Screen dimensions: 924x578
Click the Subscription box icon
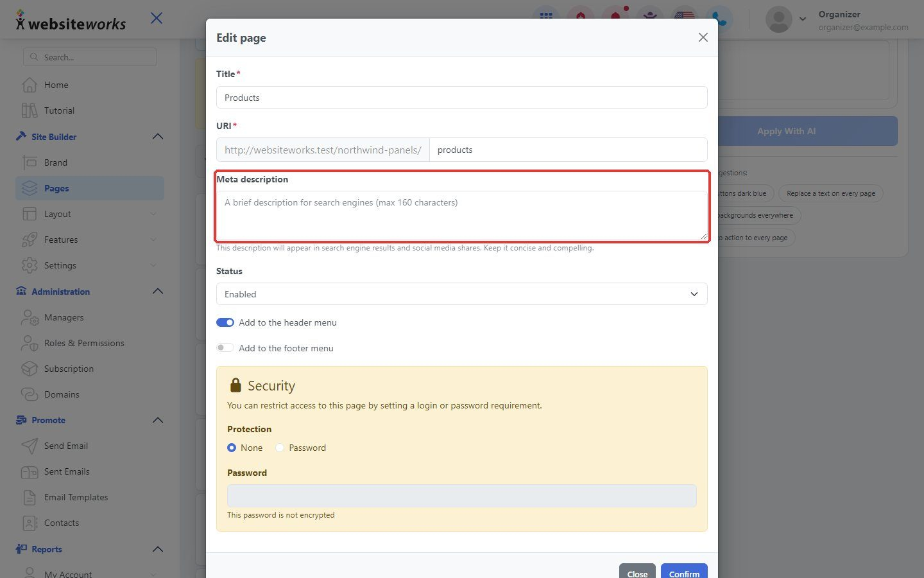tap(30, 369)
